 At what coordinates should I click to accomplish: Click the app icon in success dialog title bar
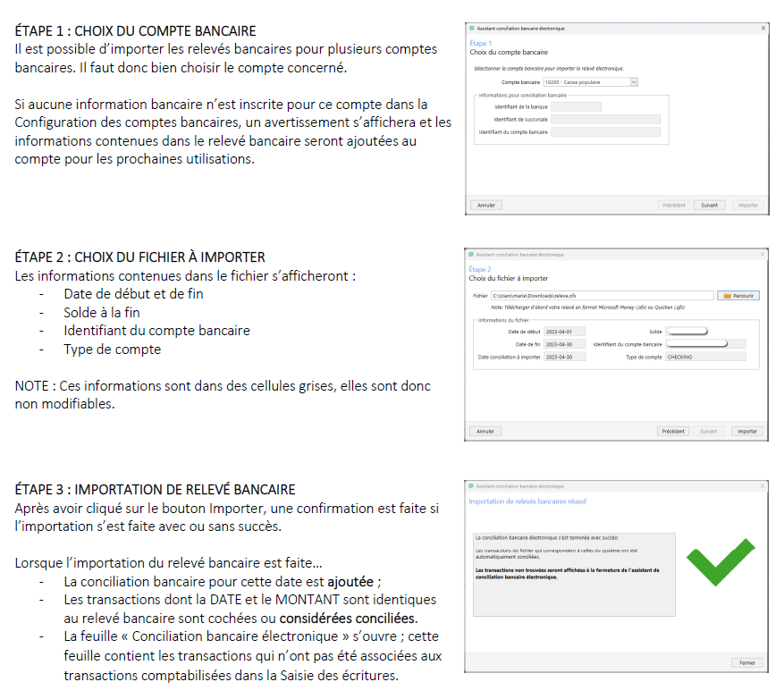pyautogui.click(x=471, y=486)
